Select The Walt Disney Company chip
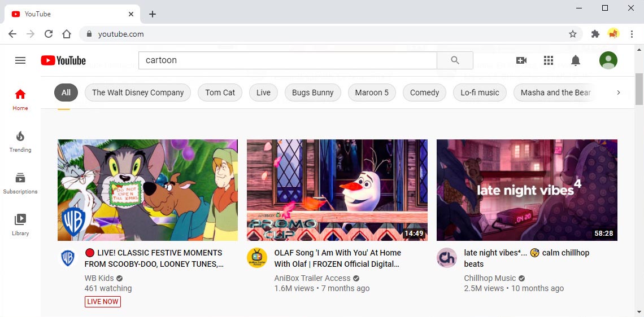644x317 pixels. coord(138,93)
